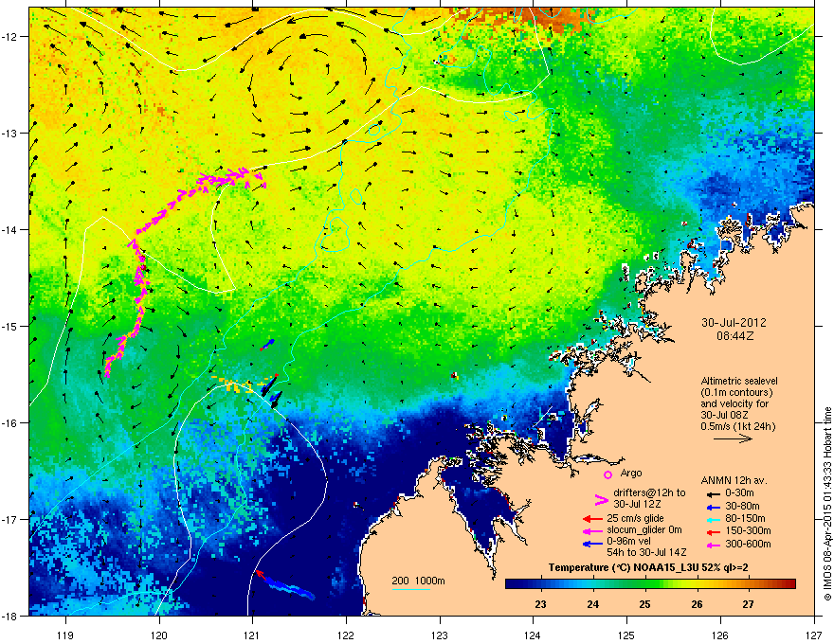Click the cyan line under 200 1000m
834x644 pixels.
point(410,589)
